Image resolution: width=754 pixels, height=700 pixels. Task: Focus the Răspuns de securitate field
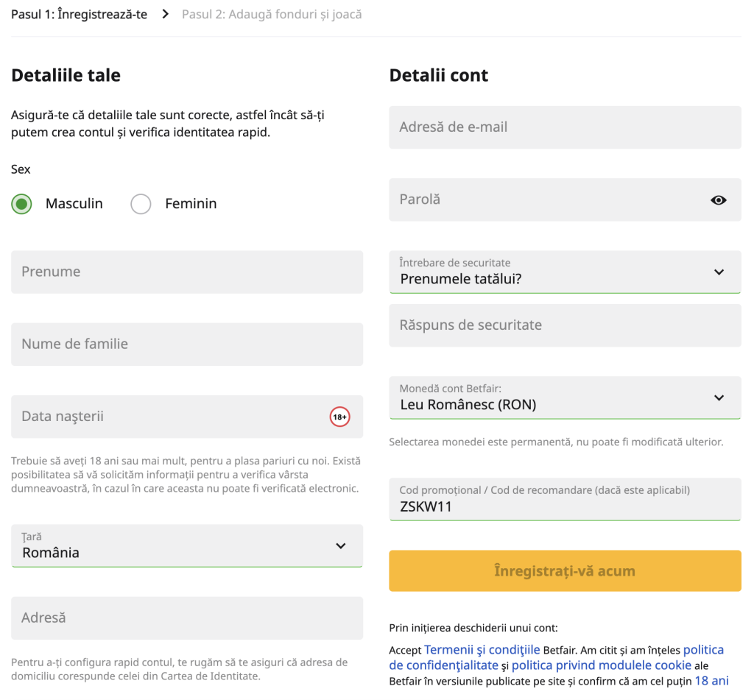[565, 325]
